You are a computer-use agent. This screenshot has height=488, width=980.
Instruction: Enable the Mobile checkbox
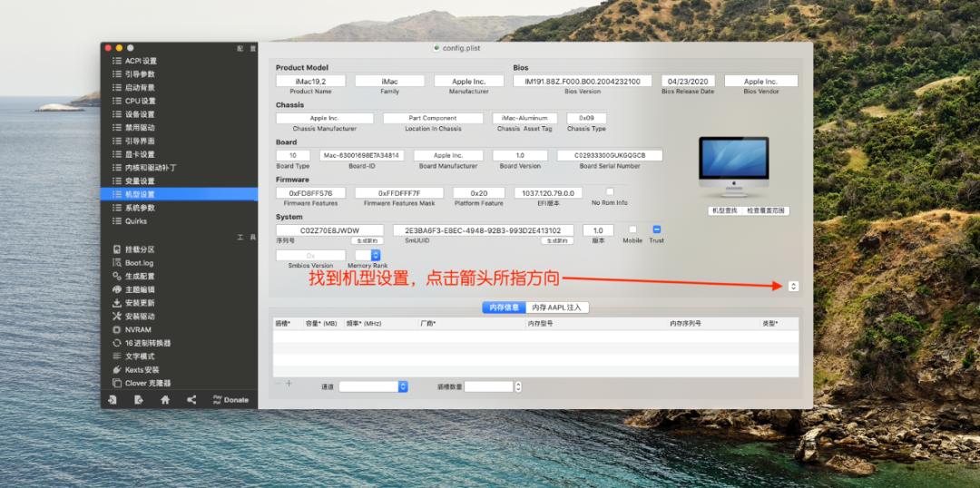[632, 229]
